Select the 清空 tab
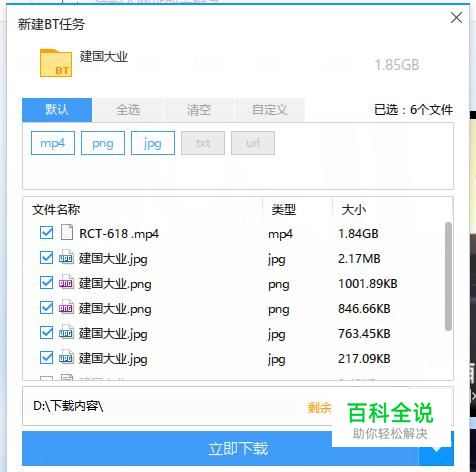Viewport: 476px width, 472px height. [x=199, y=110]
